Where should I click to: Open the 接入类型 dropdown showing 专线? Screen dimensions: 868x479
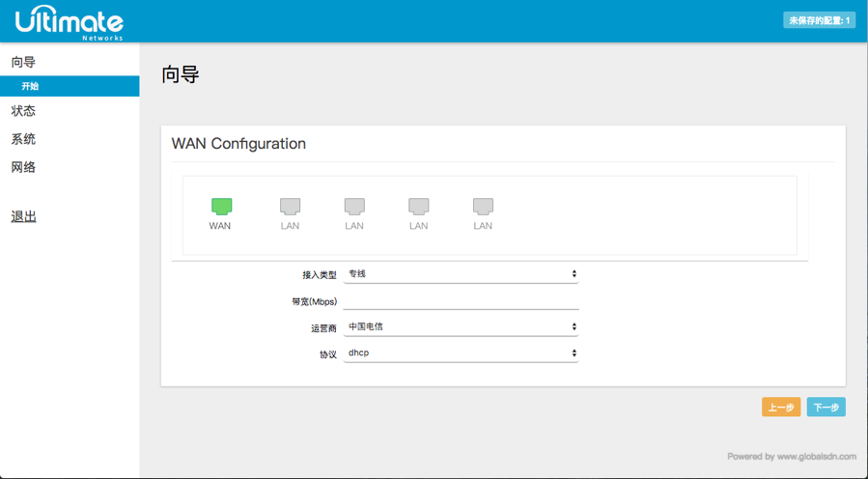(x=461, y=274)
